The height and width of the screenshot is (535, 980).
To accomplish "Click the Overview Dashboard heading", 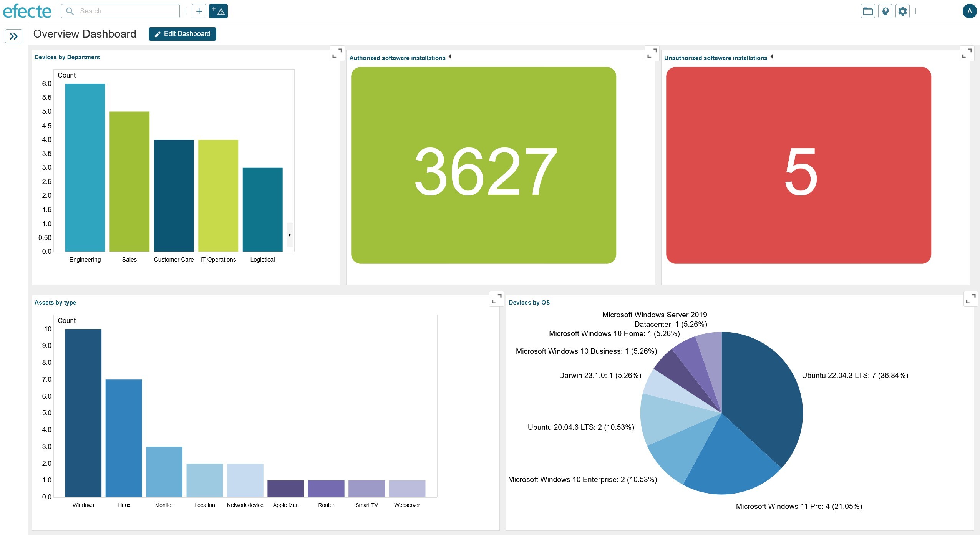I will tap(85, 34).
